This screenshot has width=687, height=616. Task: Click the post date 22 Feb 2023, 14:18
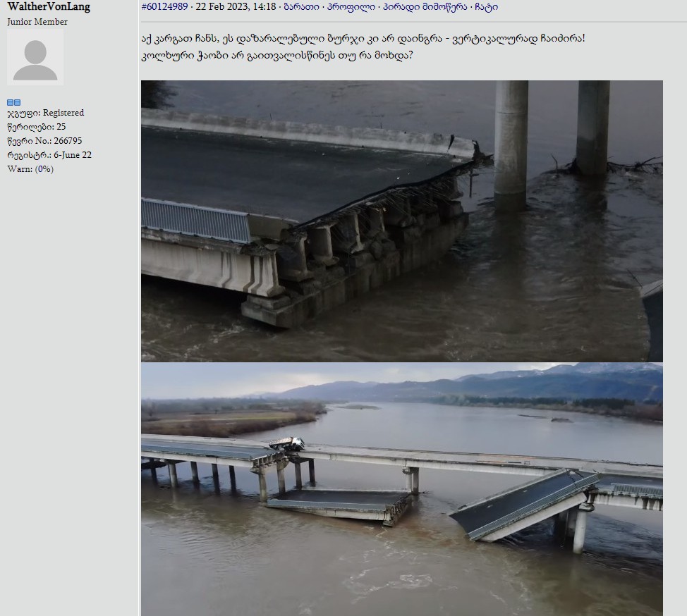[236, 6]
